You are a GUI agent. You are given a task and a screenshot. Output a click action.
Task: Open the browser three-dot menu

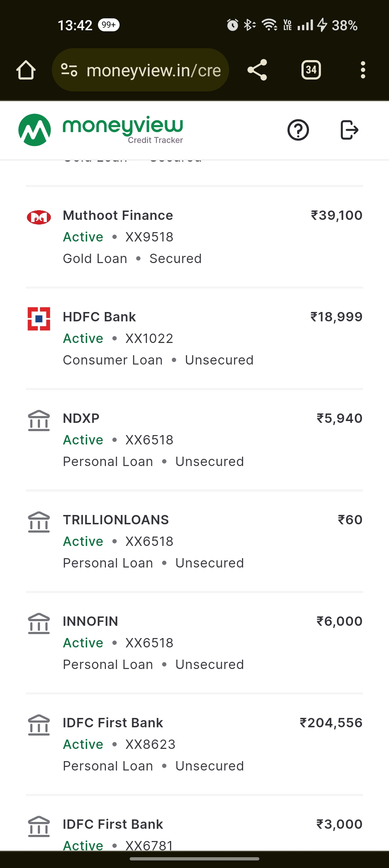pyautogui.click(x=363, y=70)
